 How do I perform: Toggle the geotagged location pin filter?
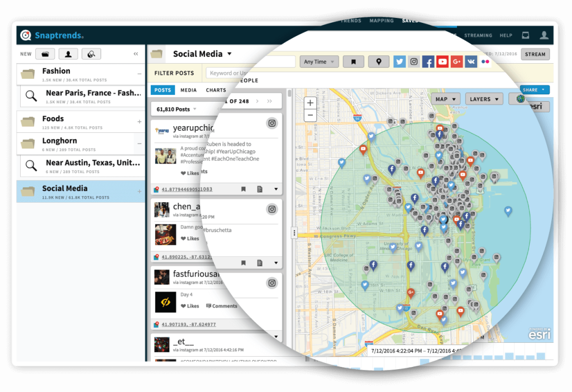coord(379,61)
